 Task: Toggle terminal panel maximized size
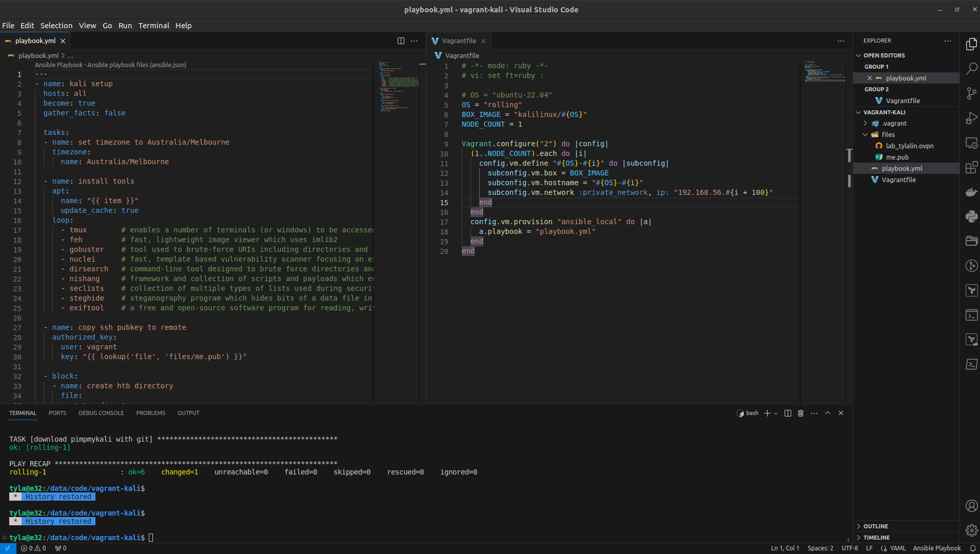coord(828,413)
